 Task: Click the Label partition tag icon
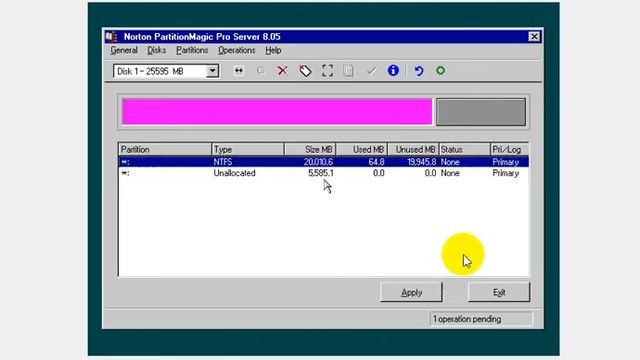point(305,71)
